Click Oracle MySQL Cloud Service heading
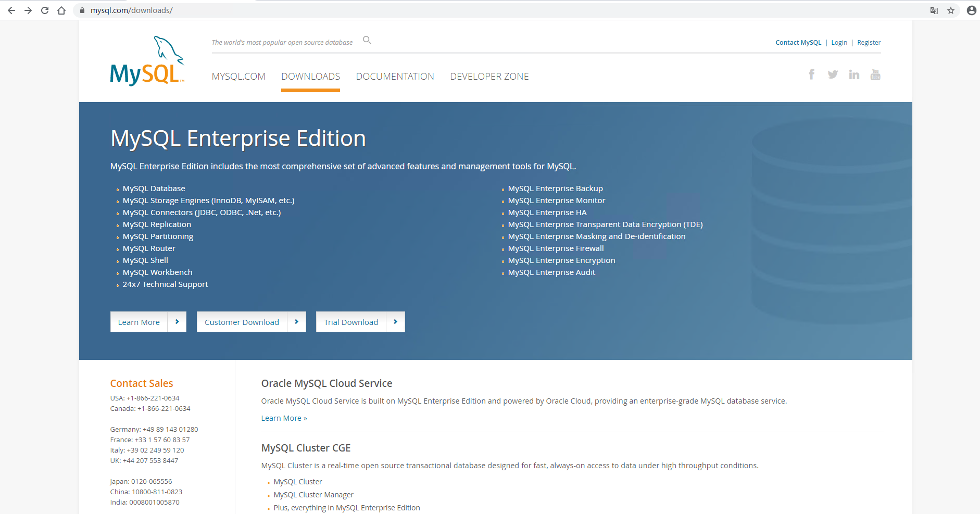980x514 pixels. [x=326, y=383]
